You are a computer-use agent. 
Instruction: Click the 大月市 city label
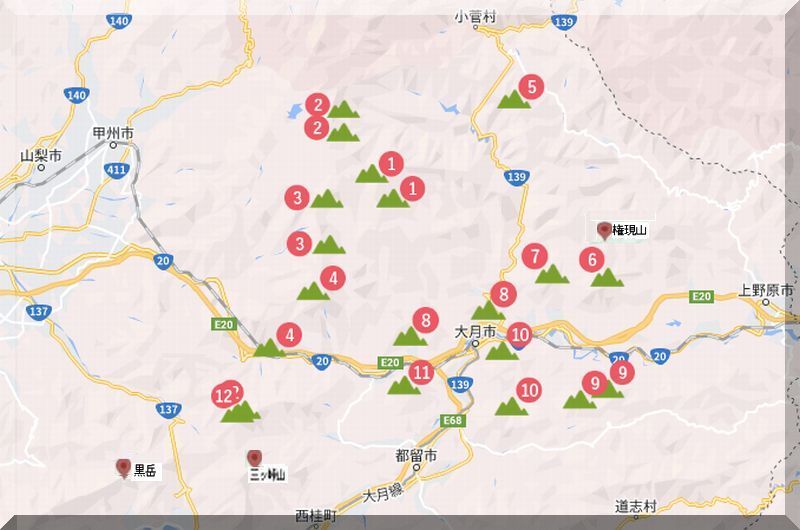474,332
